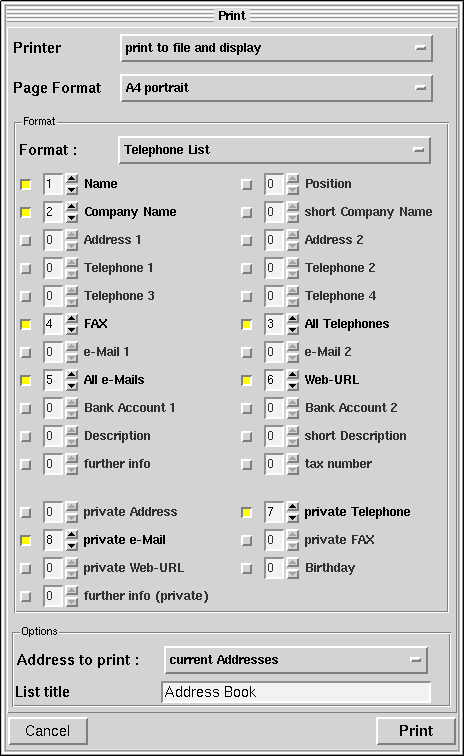Enable the Address 1 checkbox
This screenshot has height=756, width=464.
[x=26, y=240]
